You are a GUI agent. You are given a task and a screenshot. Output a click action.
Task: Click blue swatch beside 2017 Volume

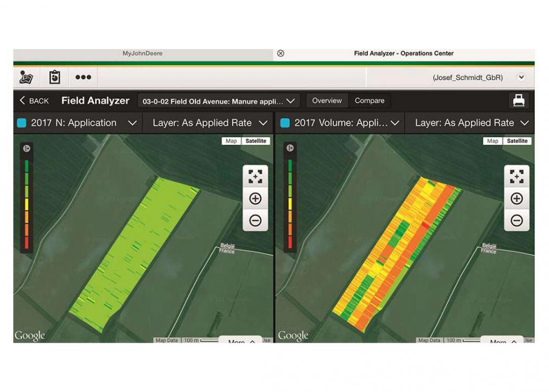[x=285, y=123]
